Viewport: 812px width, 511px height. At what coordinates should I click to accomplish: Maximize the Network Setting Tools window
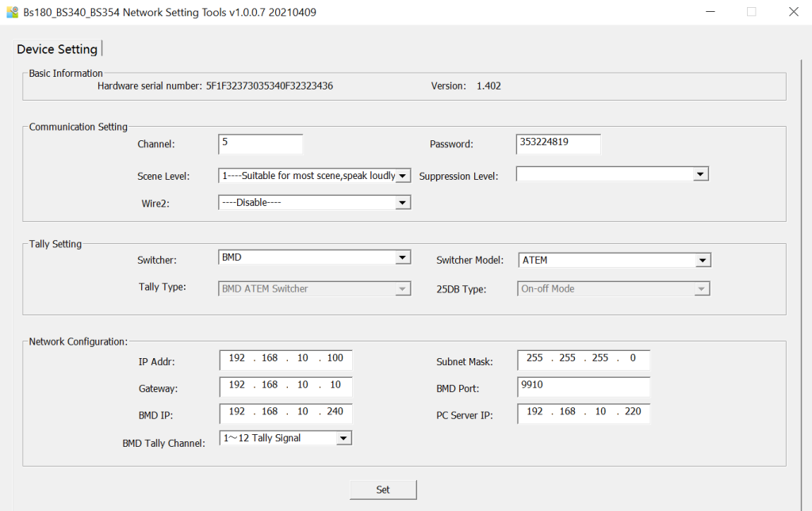pyautogui.click(x=751, y=12)
